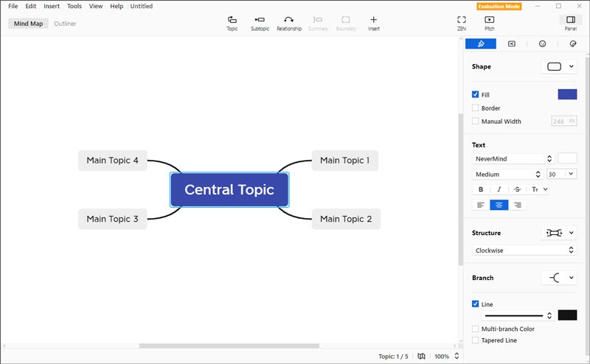Uncheck the Fill checkbox

pyautogui.click(x=476, y=95)
